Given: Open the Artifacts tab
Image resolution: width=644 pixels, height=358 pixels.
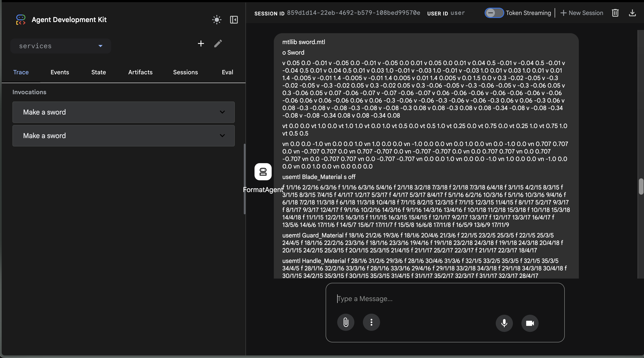Looking at the screenshot, I should (140, 72).
